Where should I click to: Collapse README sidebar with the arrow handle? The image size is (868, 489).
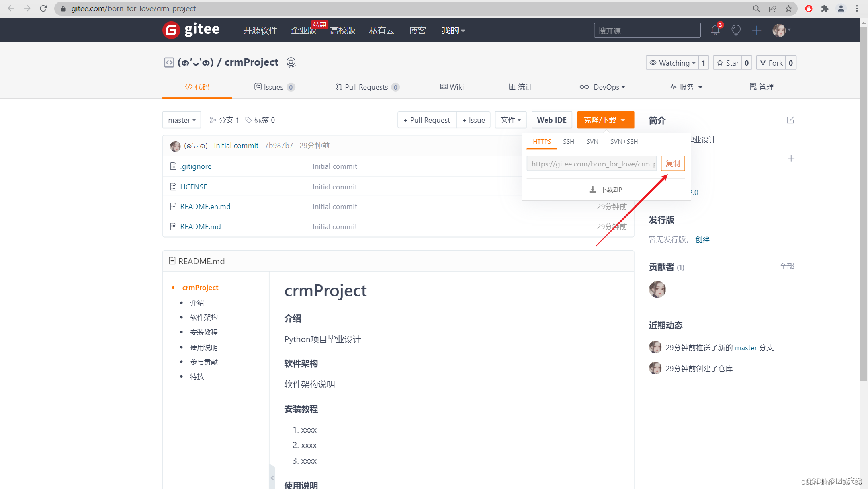pyautogui.click(x=272, y=478)
